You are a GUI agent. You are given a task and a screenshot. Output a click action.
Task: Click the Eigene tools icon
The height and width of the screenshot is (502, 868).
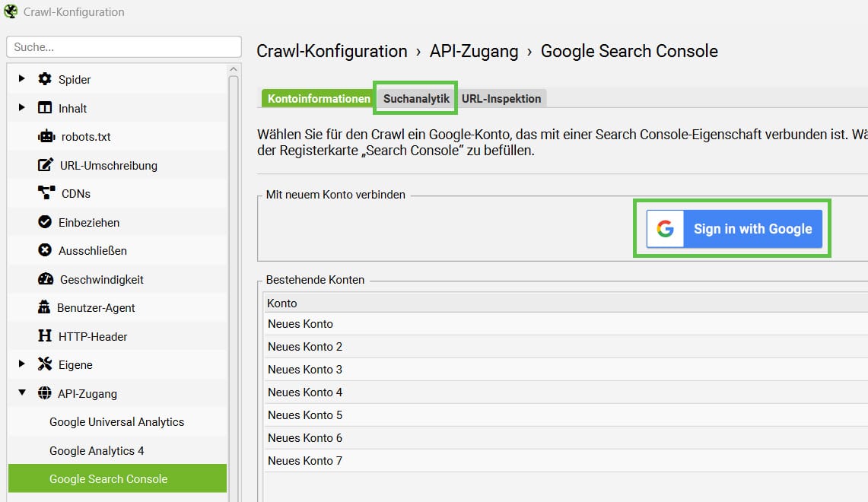click(x=45, y=364)
